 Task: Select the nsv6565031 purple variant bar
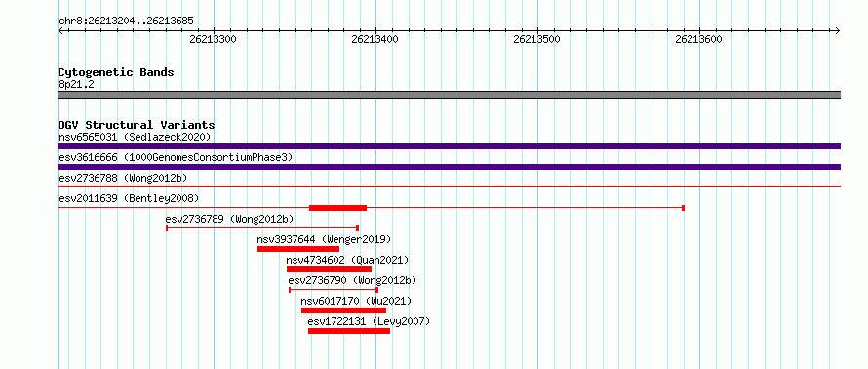tap(449, 146)
